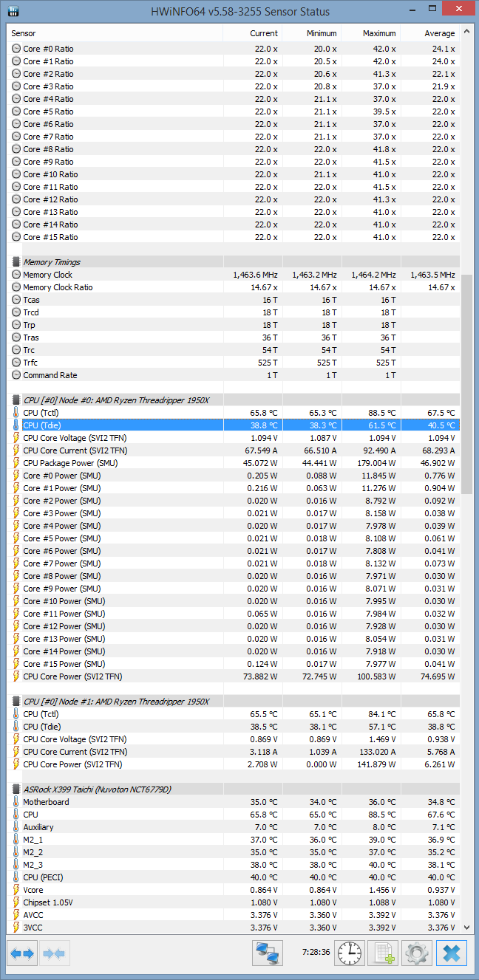The image size is (479, 980).
Task: Click the clock reset timer button
Action: pyautogui.click(x=350, y=953)
